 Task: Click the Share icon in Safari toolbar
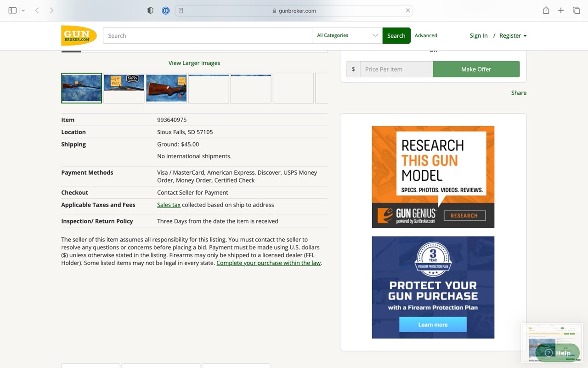click(546, 10)
